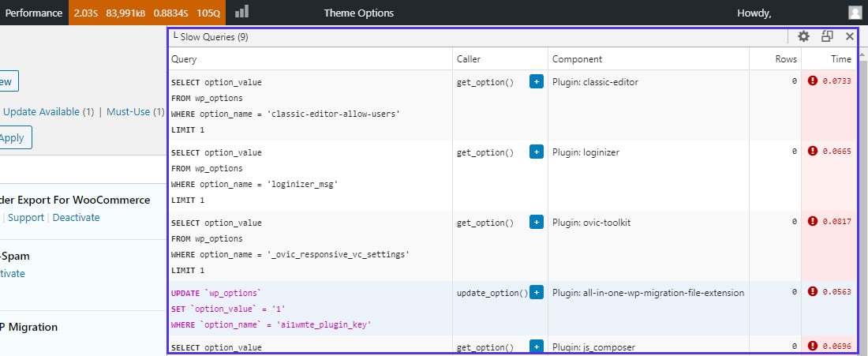Expand caller stack for loginizer query

537,152
